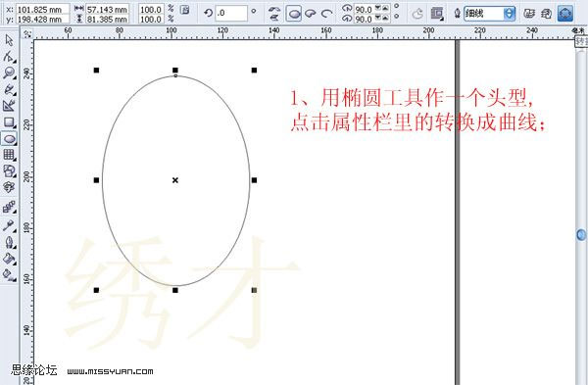588x385 pixels.
Task: Select the Rectangle tool
Action: [9, 122]
